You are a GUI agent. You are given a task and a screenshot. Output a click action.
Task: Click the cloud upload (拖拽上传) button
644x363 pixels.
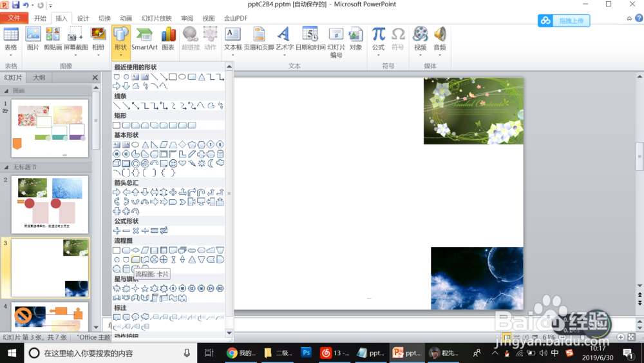[563, 21]
